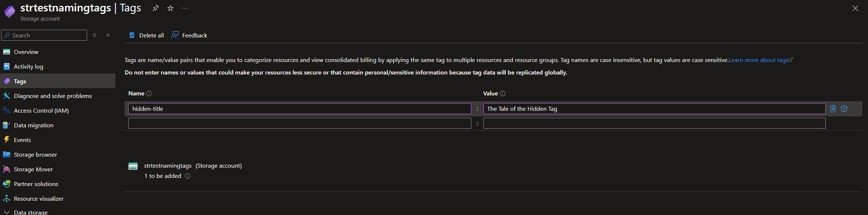The image size is (868, 215).
Task: Collapse the Data storage section
Action: 7,212
